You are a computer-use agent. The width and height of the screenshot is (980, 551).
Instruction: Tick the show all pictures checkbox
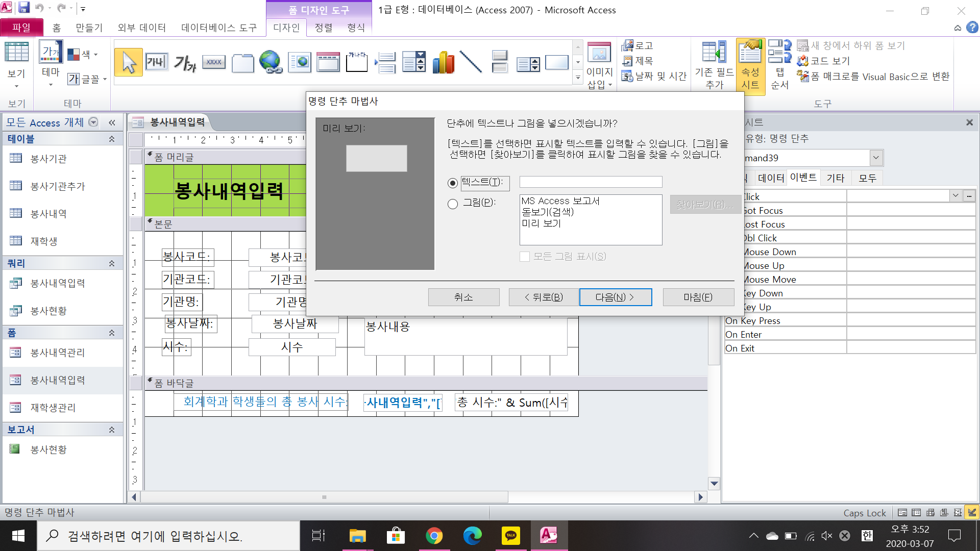[x=525, y=257]
